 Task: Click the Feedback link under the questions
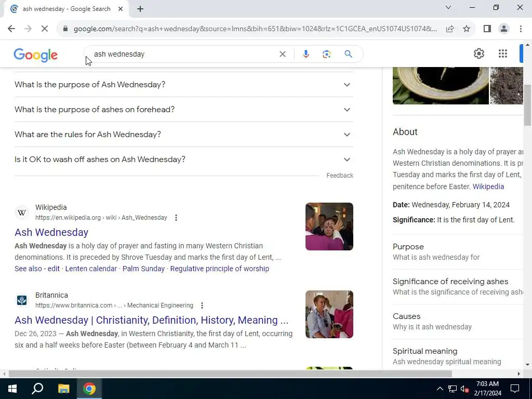click(340, 176)
